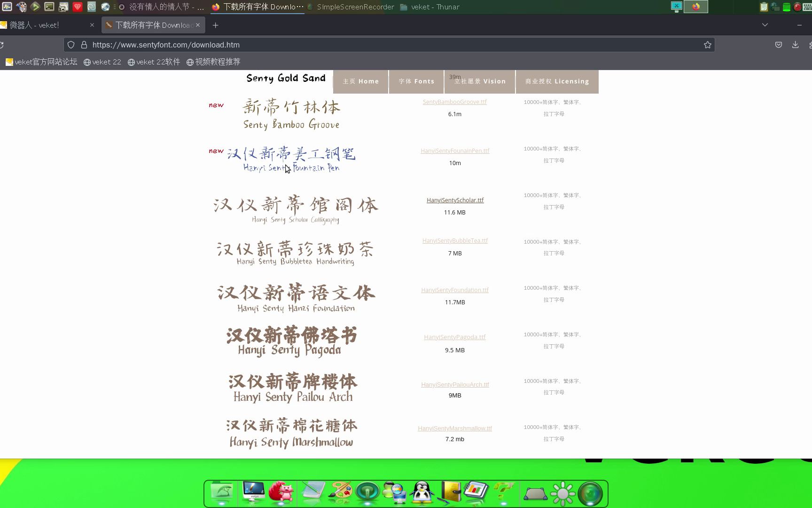Open a new tab with the + button

click(x=215, y=25)
